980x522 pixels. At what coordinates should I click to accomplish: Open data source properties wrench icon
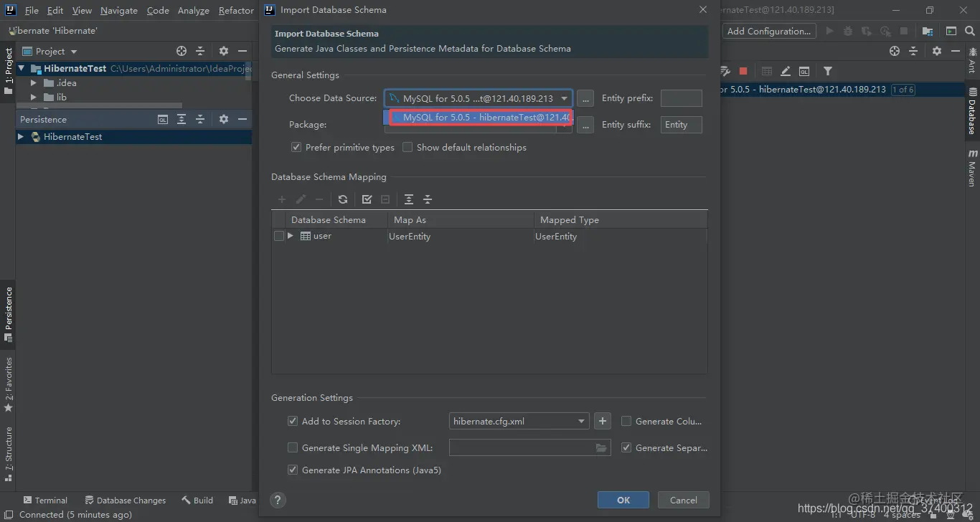725,71
